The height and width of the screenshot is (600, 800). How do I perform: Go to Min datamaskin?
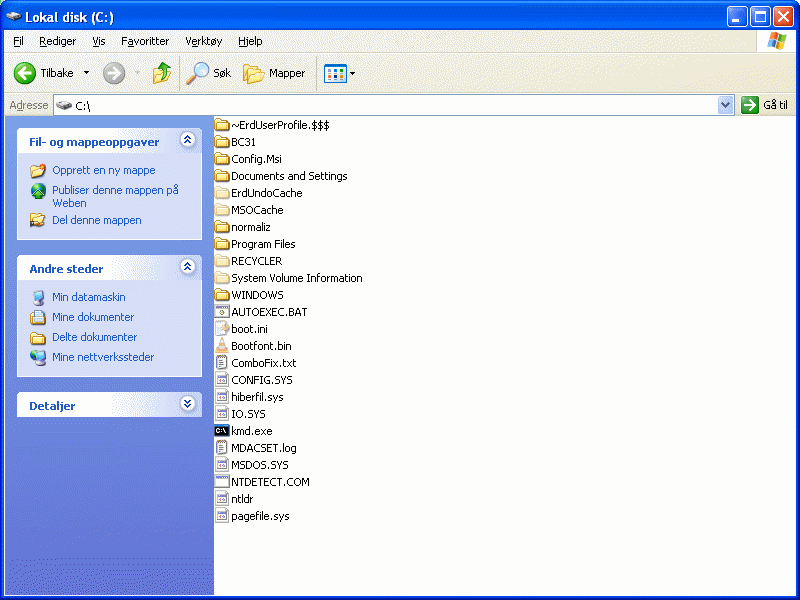click(89, 297)
